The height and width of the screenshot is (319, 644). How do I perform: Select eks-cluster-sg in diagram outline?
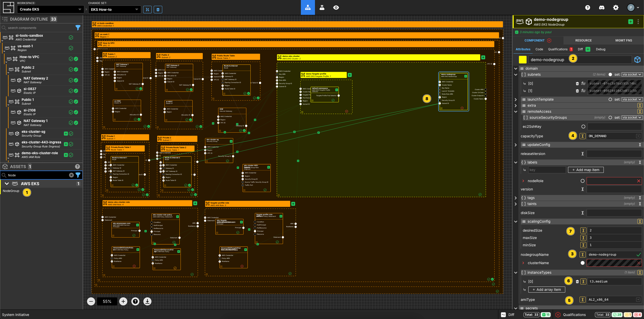pos(42,134)
